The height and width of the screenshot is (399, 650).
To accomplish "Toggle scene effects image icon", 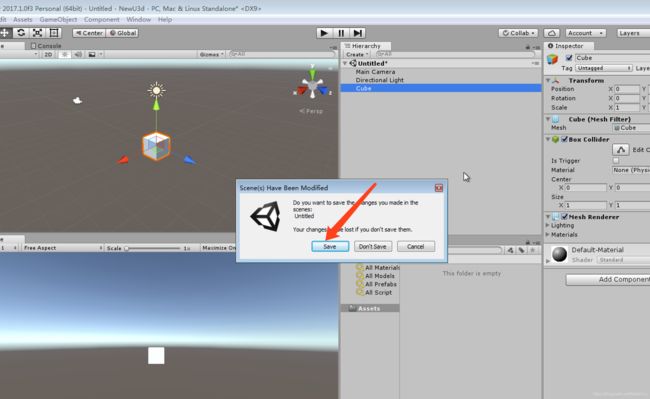I will (x=92, y=54).
